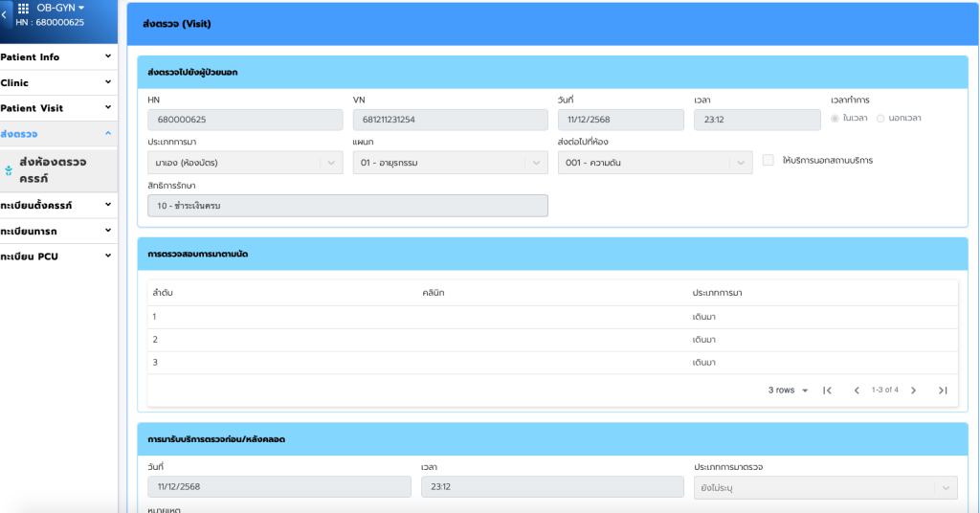980x513 pixels.
Task: Open the ส่งต่อไปที่ห้อง dropdown
Action: point(655,163)
